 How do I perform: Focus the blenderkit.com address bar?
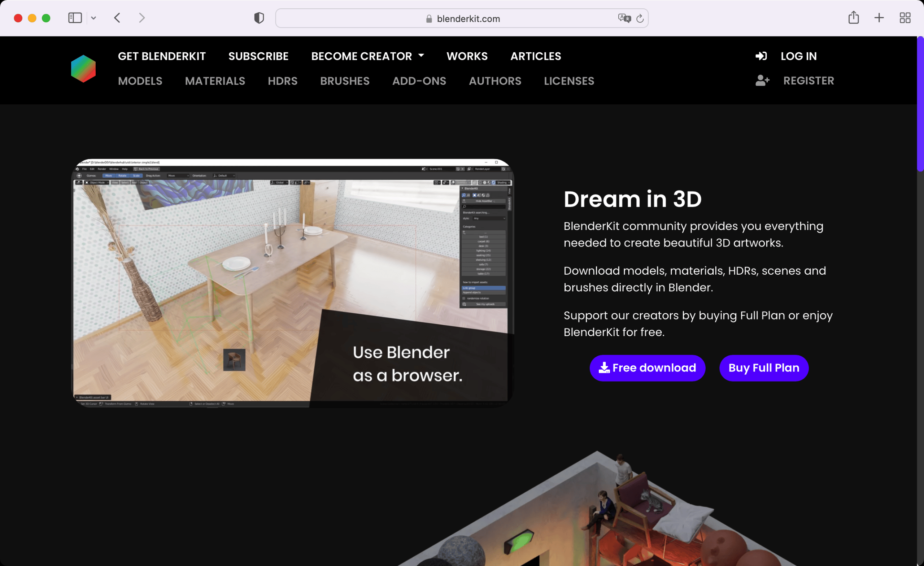click(x=462, y=18)
